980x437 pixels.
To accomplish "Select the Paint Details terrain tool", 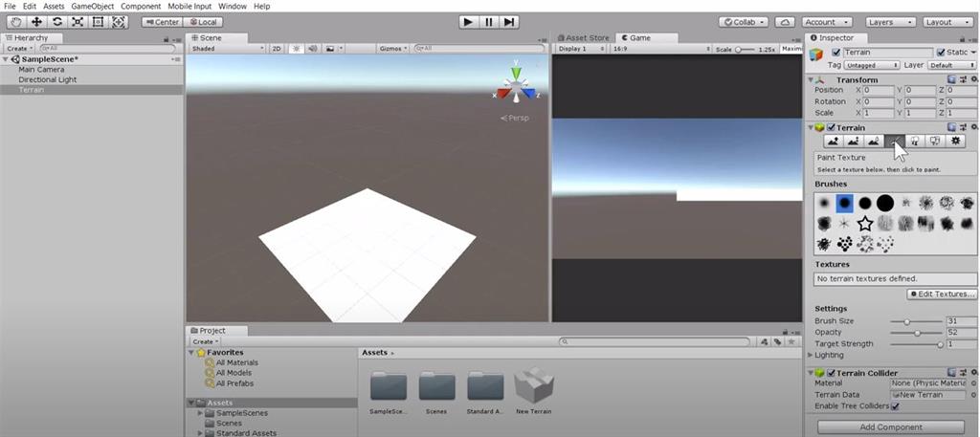I will pyautogui.click(x=935, y=142).
